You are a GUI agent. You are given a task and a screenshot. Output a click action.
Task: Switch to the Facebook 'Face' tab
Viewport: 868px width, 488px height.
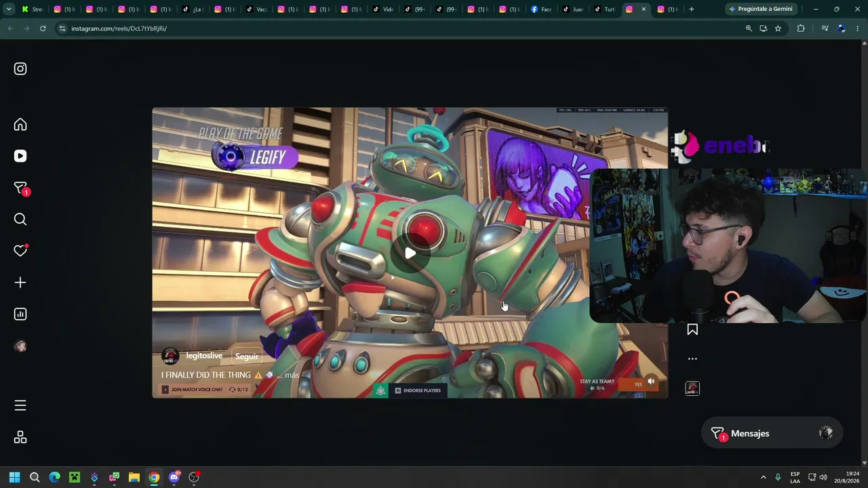[x=541, y=9]
